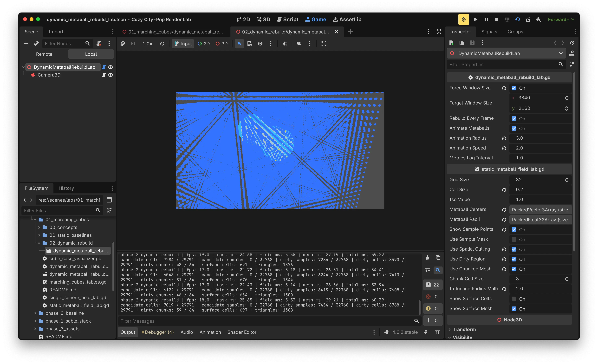The image size is (598, 364).
Task: Collapse the 02_dynamic_rebuild folder
Action: click(x=39, y=243)
